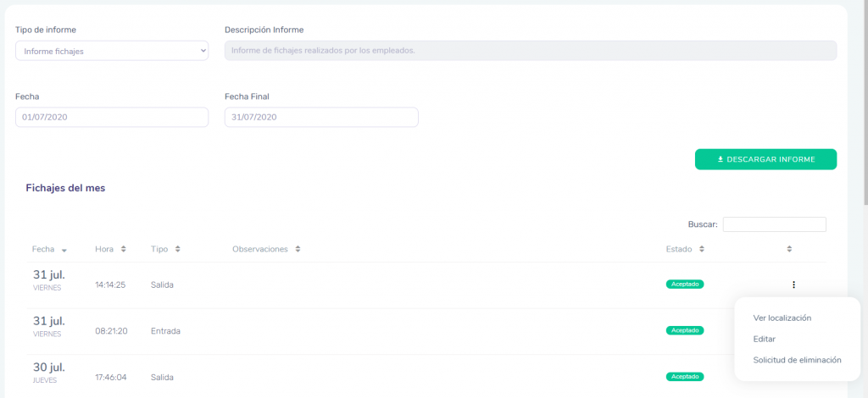Sort table by Fecha column arrow
This screenshot has height=398, width=868.
point(64,250)
